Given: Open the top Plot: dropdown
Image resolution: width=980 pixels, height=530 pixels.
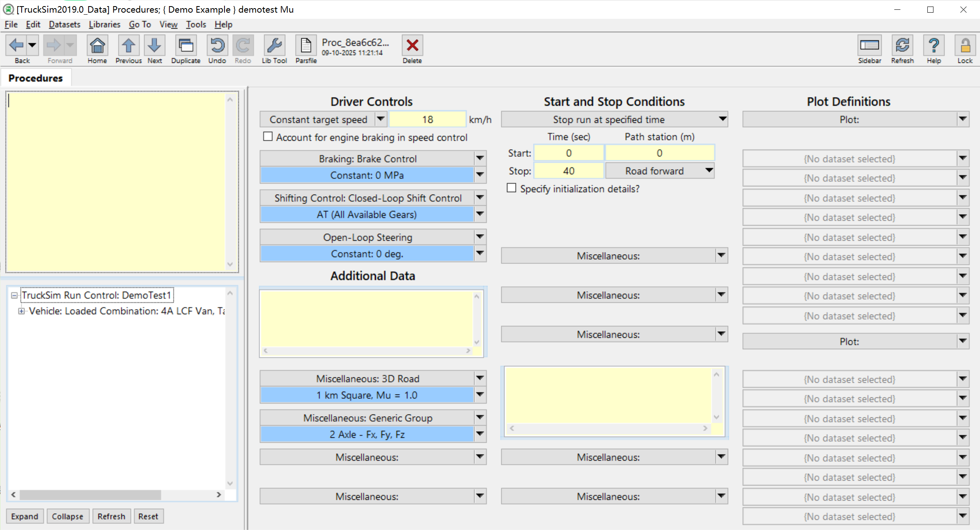Looking at the screenshot, I should tap(962, 119).
